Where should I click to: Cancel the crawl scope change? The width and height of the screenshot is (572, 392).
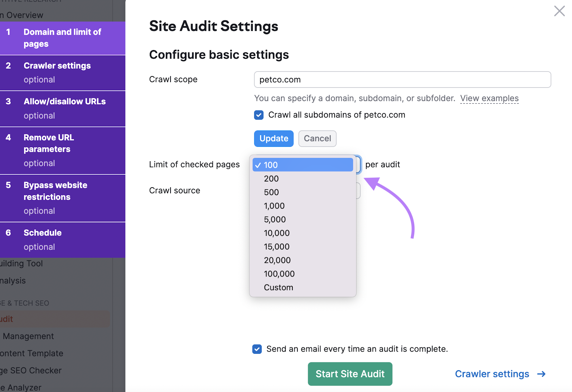tap(317, 139)
